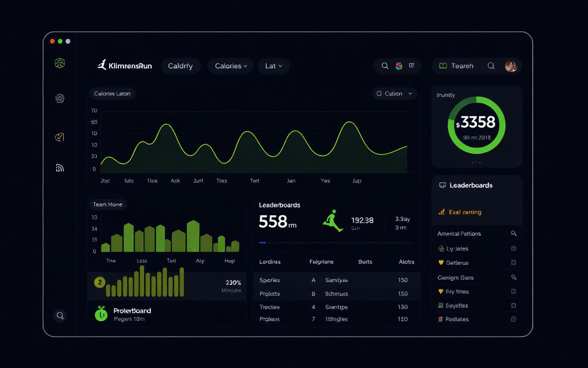This screenshot has width=588, height=368.
Task: Select the Caldriy tab
Action: click(x=180, y=66)
